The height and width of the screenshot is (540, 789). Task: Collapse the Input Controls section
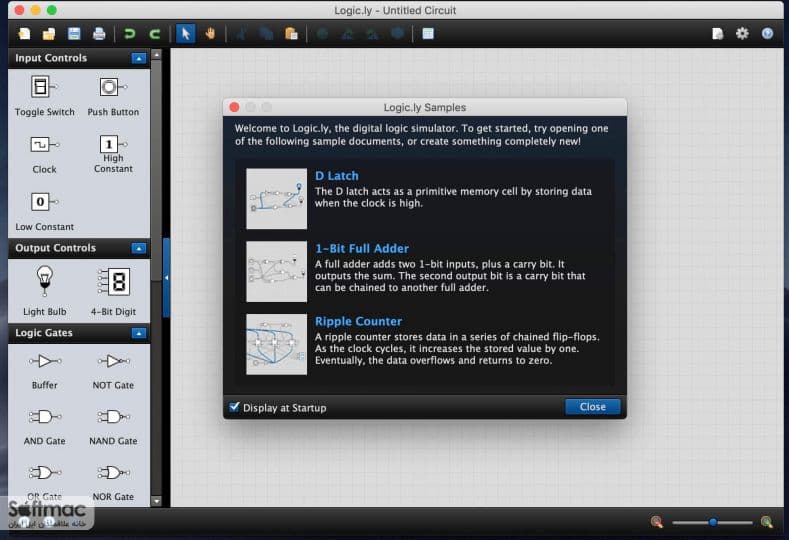pyautogui.click(x=138, y=58)
